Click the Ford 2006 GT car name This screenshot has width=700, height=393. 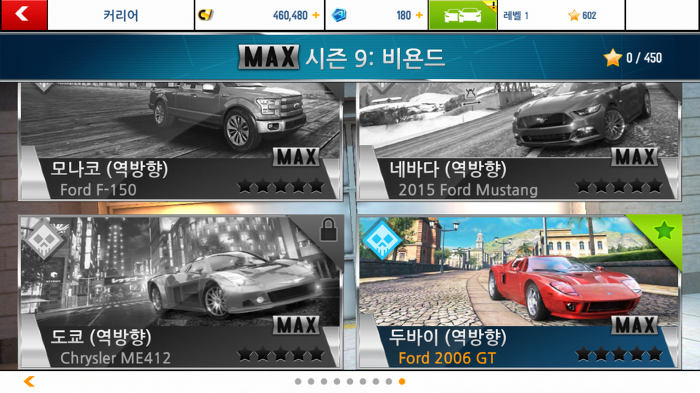click(447, 358)
